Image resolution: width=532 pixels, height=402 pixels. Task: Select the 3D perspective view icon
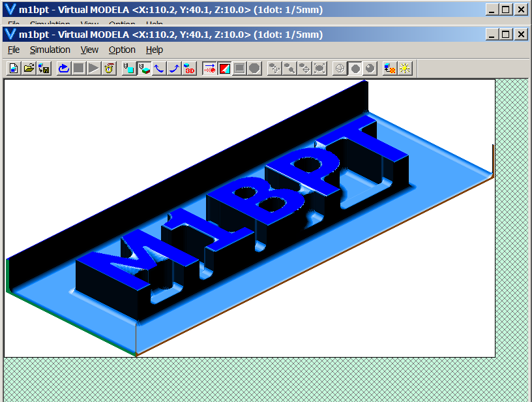click(x=189, y=68)
